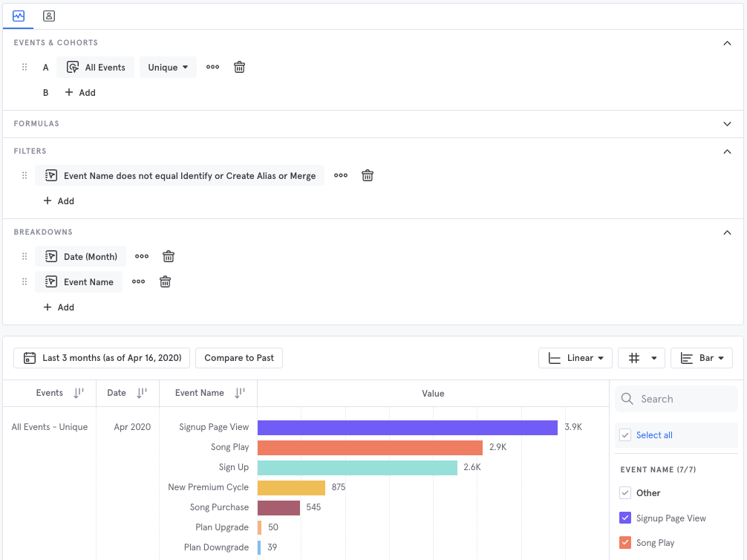Remove the Event Name filter with trash icon
This screenshot has height=560, width=747.
tap(367, 176)
